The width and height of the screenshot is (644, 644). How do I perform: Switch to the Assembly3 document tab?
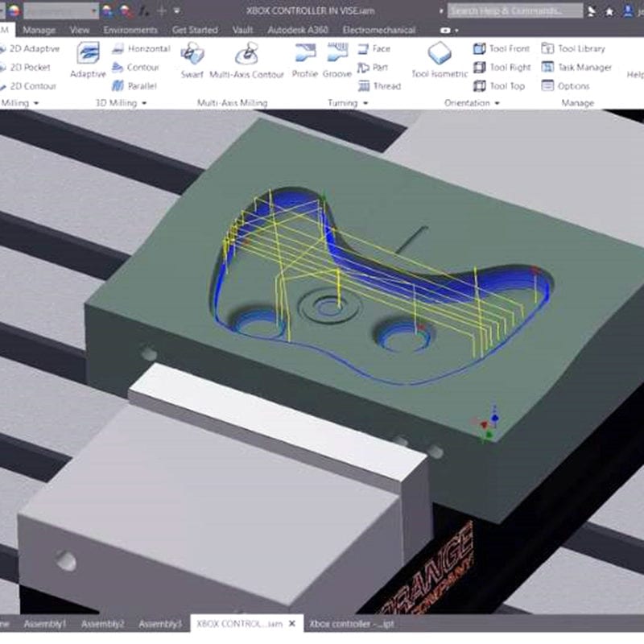(160, 624)
